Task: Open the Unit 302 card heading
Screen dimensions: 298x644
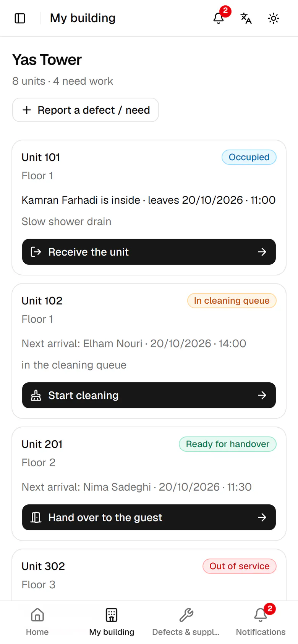Action: pyautogui.click(x=43, y=566)
